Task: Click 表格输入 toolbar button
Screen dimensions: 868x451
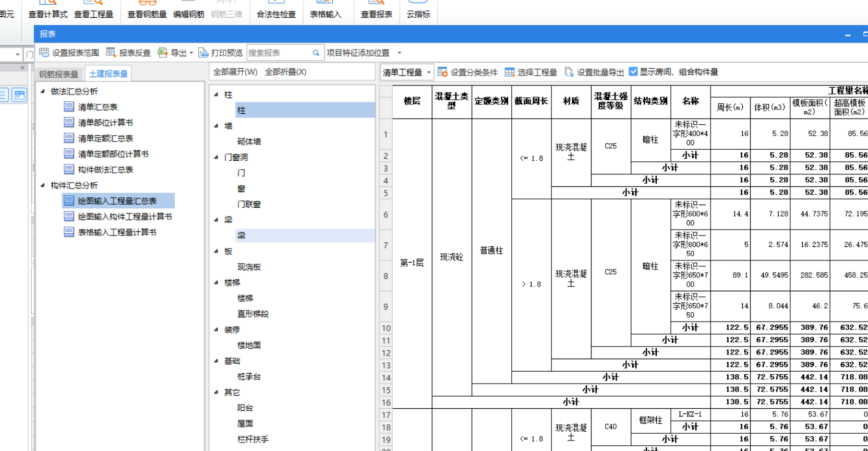Action: click(325, 10)
